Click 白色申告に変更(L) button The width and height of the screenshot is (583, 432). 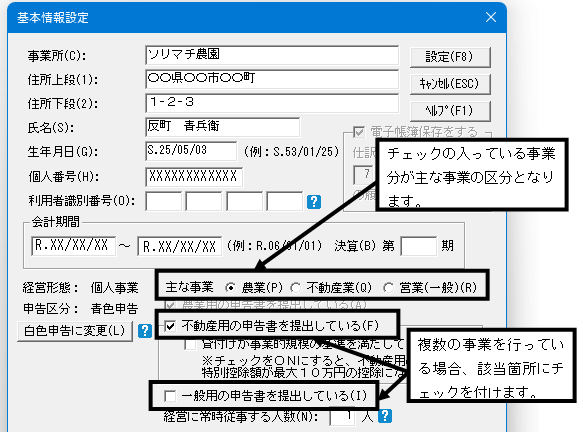coord(75,331)
